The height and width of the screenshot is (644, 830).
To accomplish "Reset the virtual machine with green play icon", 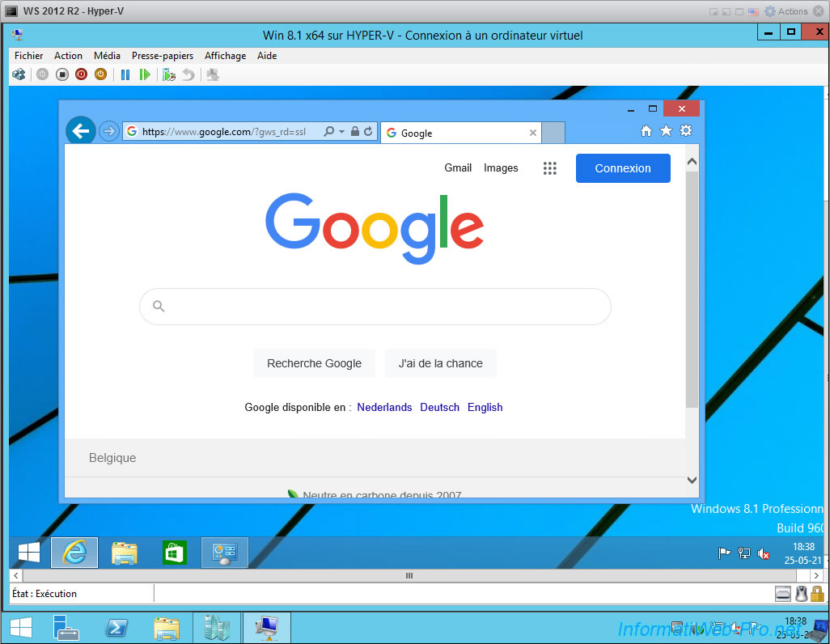I will 145,74.
